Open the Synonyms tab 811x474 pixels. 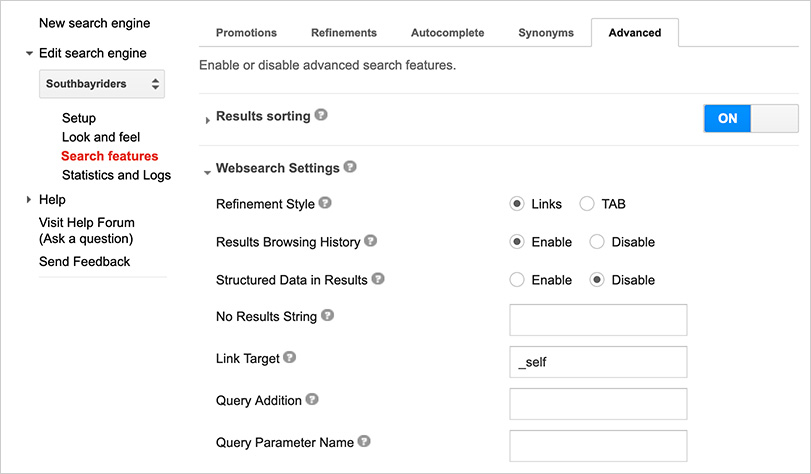click(546, 33)
